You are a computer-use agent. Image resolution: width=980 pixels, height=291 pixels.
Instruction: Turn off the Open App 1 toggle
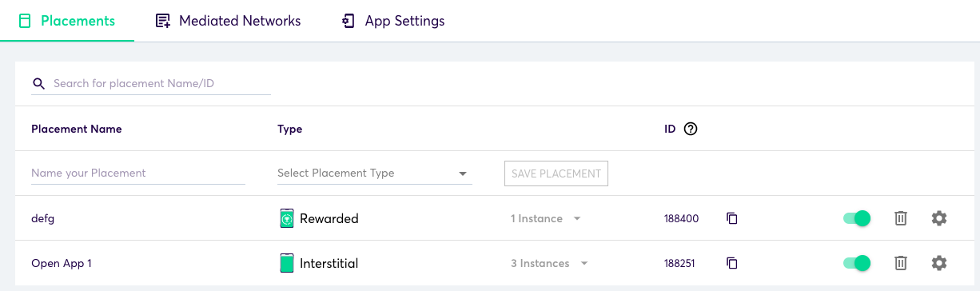[x=857, y=263]
